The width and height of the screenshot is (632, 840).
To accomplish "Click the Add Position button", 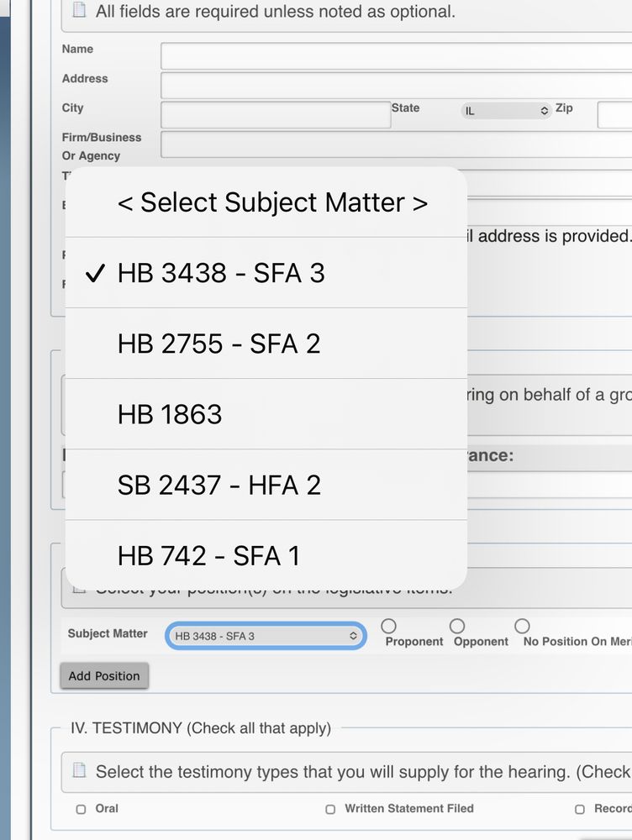I will pyautogui.click(x=104, y=675).
